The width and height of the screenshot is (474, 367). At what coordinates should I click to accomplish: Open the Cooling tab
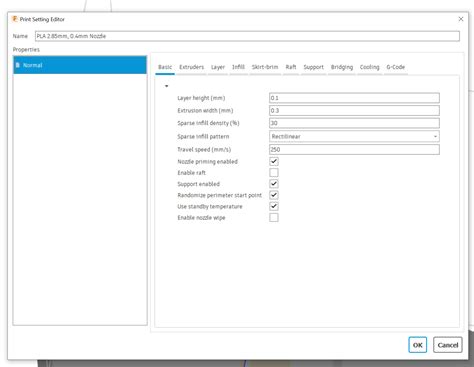tap(369, 67)
